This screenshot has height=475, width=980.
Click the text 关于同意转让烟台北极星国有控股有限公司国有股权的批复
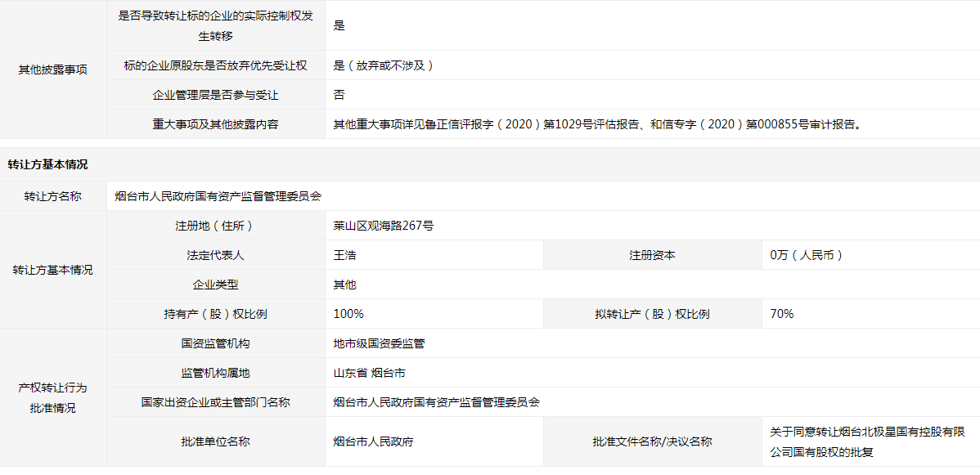pos(869,441)
